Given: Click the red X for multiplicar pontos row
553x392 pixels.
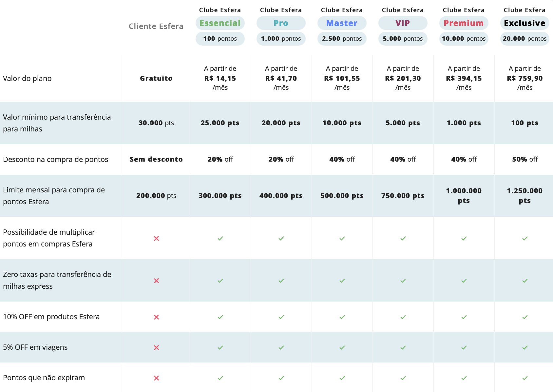Looking at the screenshot, I should click(x=156, y=238).
